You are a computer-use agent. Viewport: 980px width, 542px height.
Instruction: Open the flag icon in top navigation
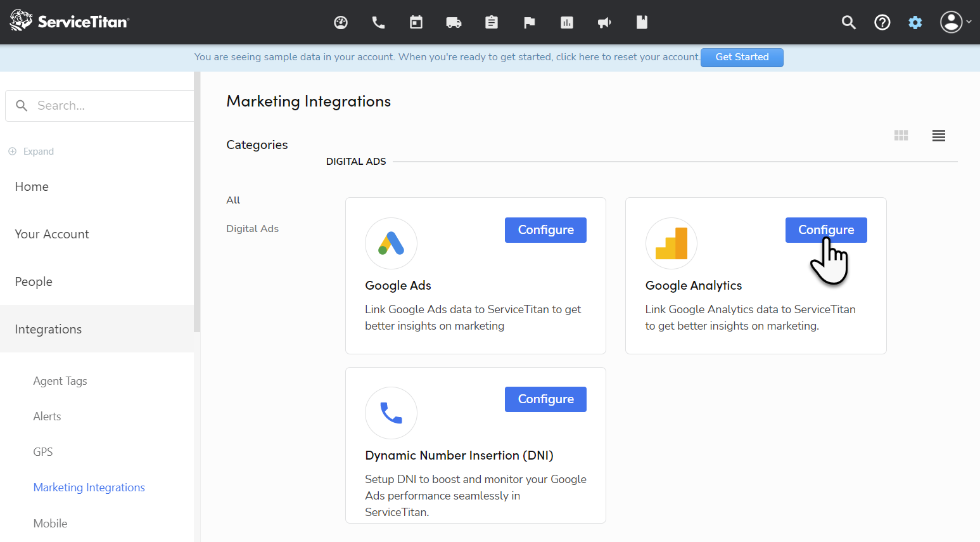pos(530,23)
